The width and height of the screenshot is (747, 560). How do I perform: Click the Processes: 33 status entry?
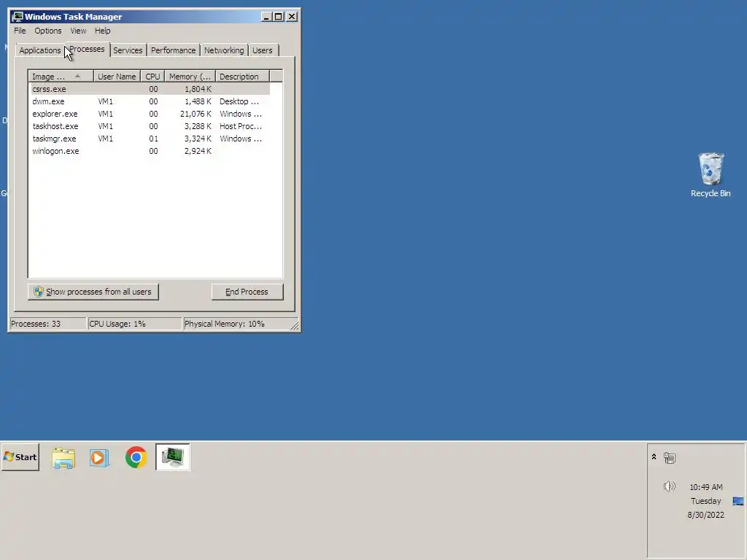click(47, 324)
